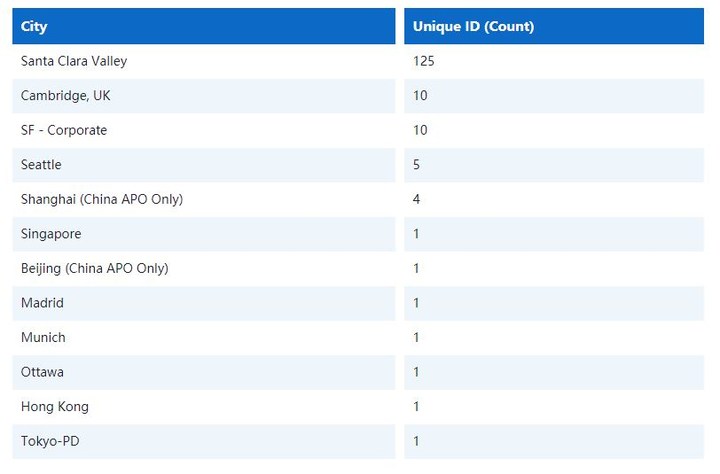Image resolution: width=720 pixels, height=474 pixels.
Task: Select the Tokyo-PD city cell
Action: (x=203, y=441)
